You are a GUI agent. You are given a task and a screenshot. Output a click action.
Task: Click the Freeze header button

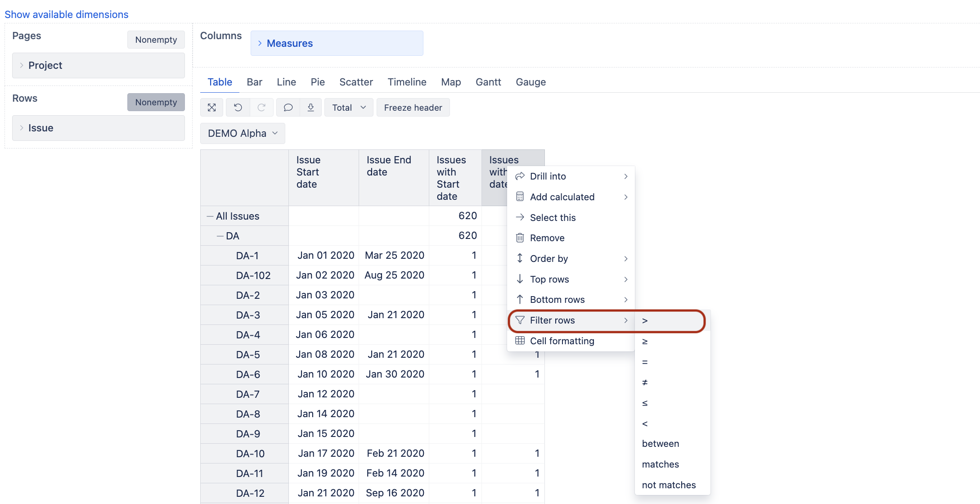pos(413,108)
